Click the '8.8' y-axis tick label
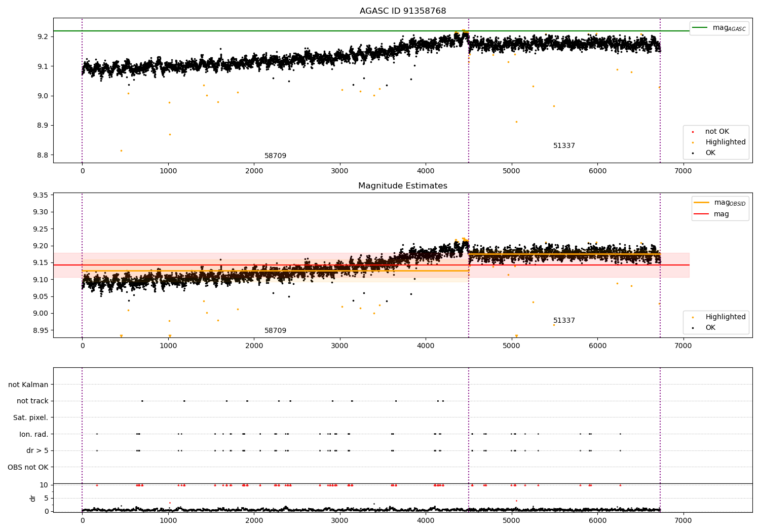The height and width of the screenshot is (532, 760). (43, 156)
